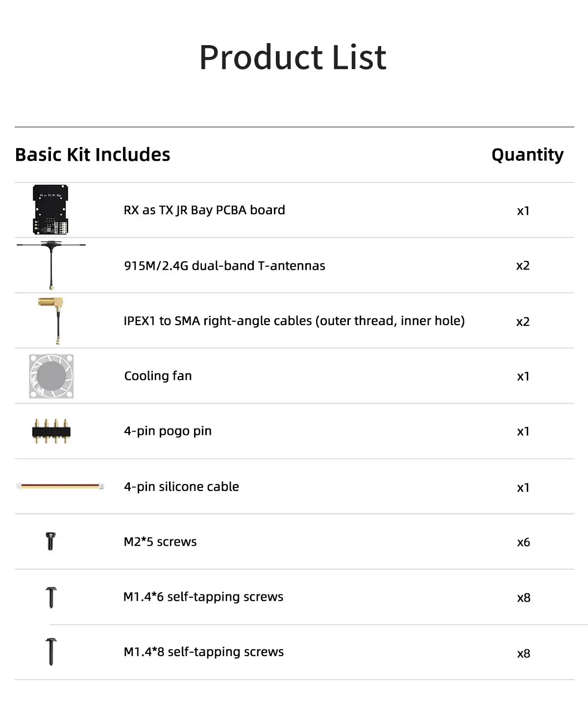
Task: Select 'RX as TX JR Bay PCBA board' text
Action: [204, 210]
